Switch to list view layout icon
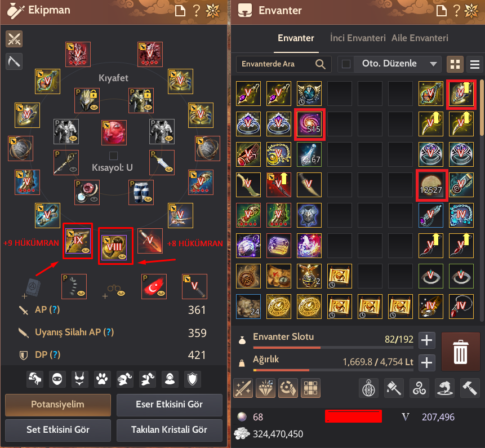Image resolution: width=485 pixels, height=448 pixels. point(475,64)
